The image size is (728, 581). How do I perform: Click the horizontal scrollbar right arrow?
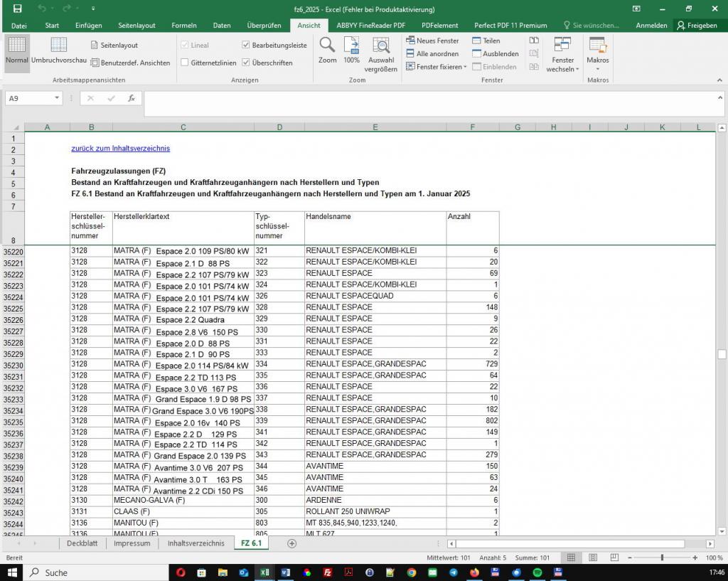pyautogui.click(x=710, y=543)
